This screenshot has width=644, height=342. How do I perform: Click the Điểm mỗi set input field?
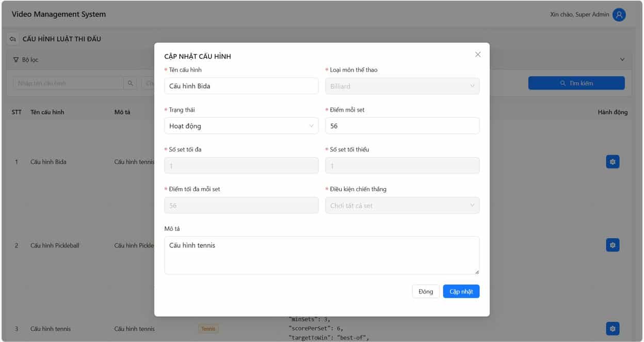coord(402,126)
